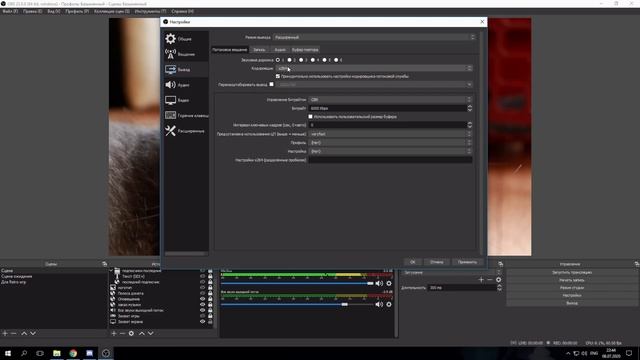Switch to the Запись tab

(259, 50)
